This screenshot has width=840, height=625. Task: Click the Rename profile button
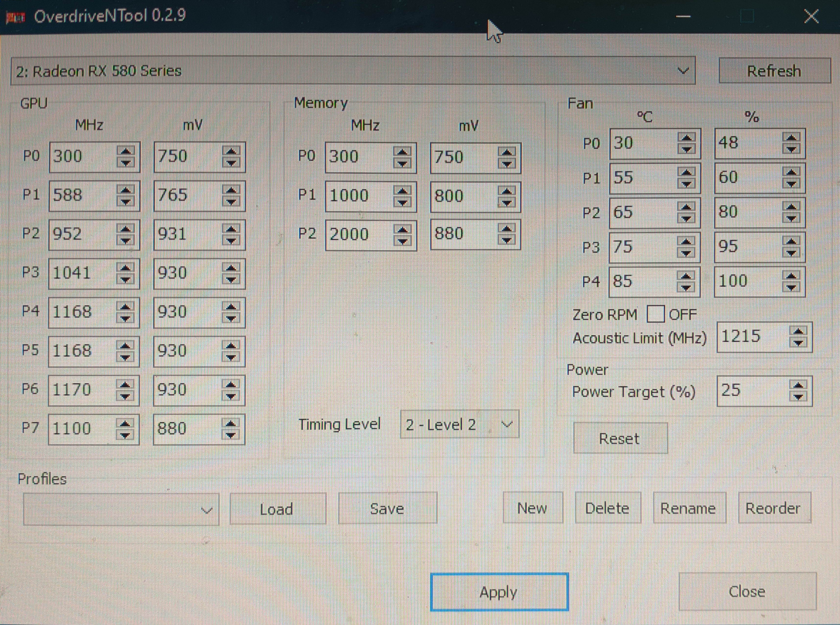(x=688, y=508)
